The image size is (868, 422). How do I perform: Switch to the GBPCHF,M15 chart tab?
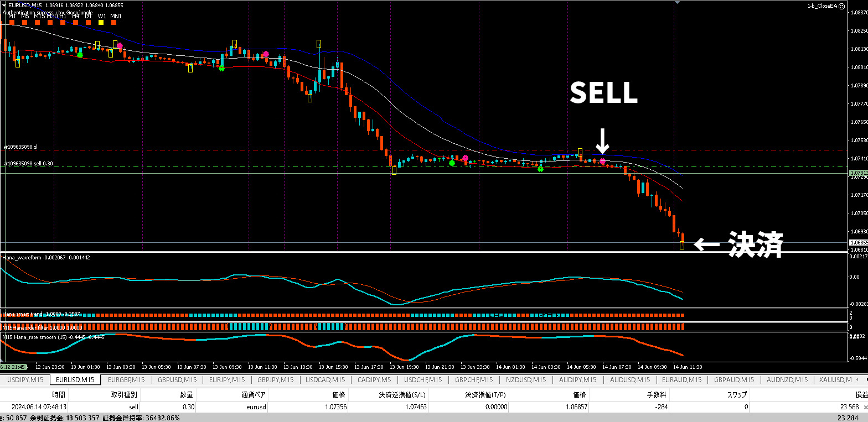[x=474, y=379]
